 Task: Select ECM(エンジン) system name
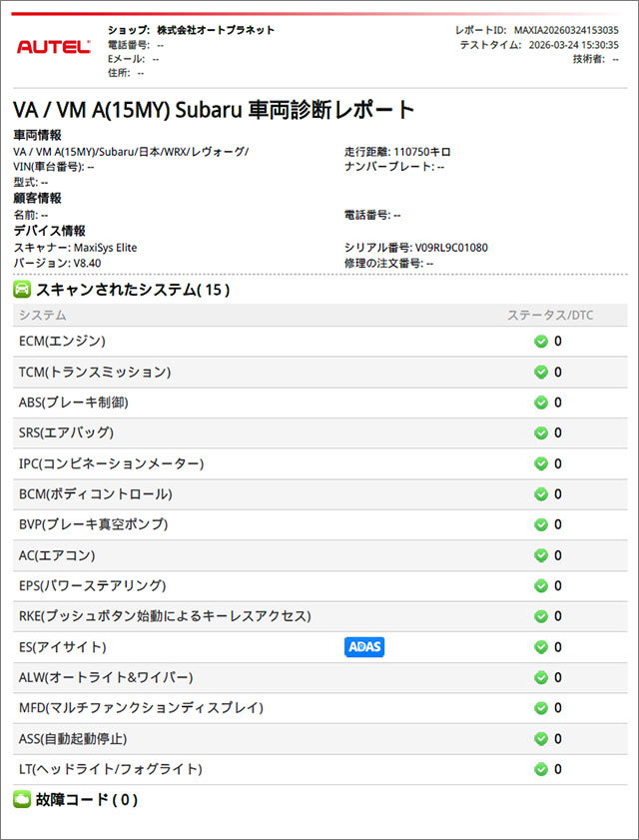coord(62,342)
